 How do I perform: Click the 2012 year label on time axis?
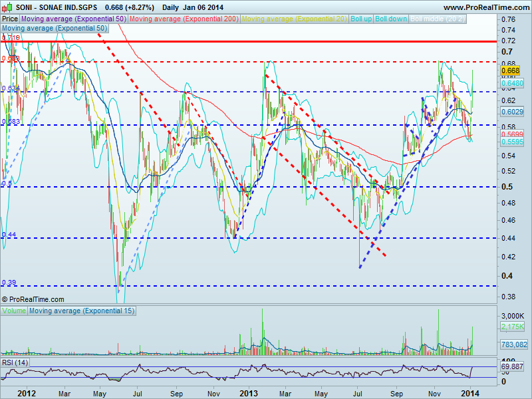(27, 393)
